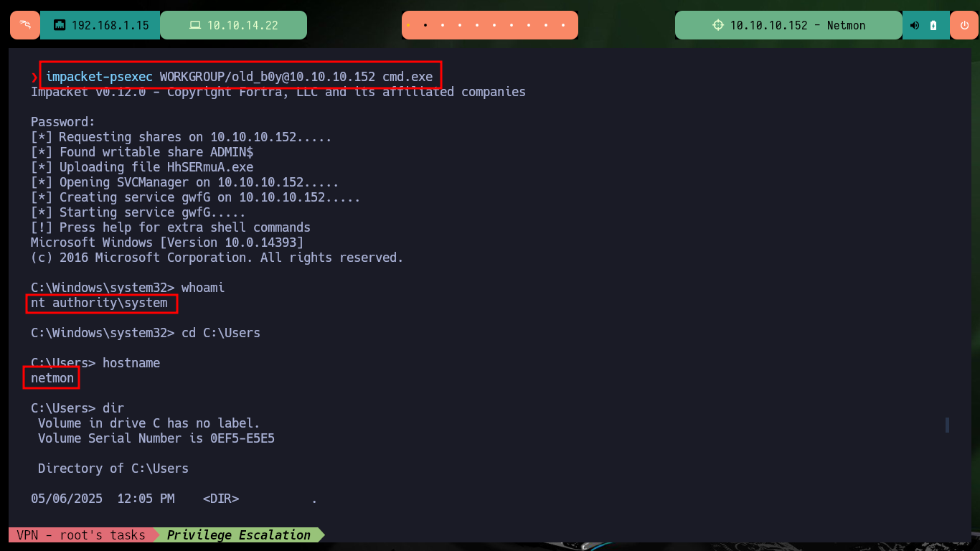Click "Directory of C:\Users" line

click(x=113, y=468)
